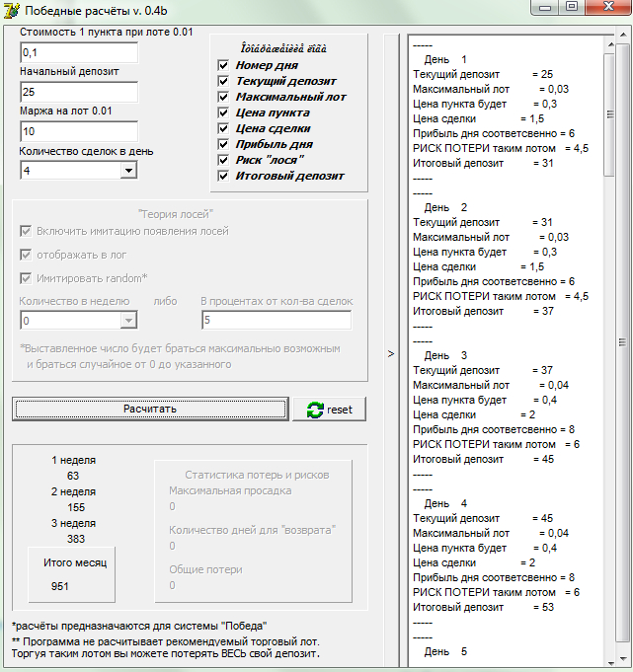The width and height of the screenshot is (633, 672).
Task: Click the Итого месяц label
Action: 75,562
